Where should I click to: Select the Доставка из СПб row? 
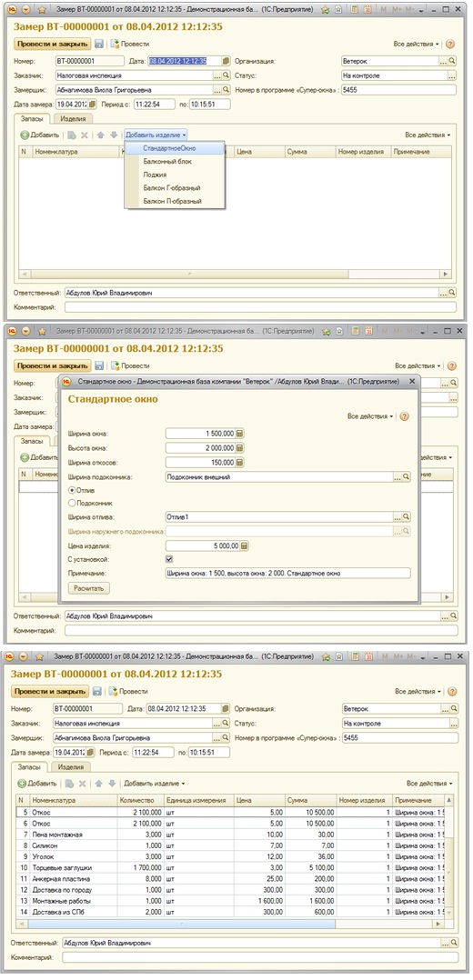(x=230, y=911)
